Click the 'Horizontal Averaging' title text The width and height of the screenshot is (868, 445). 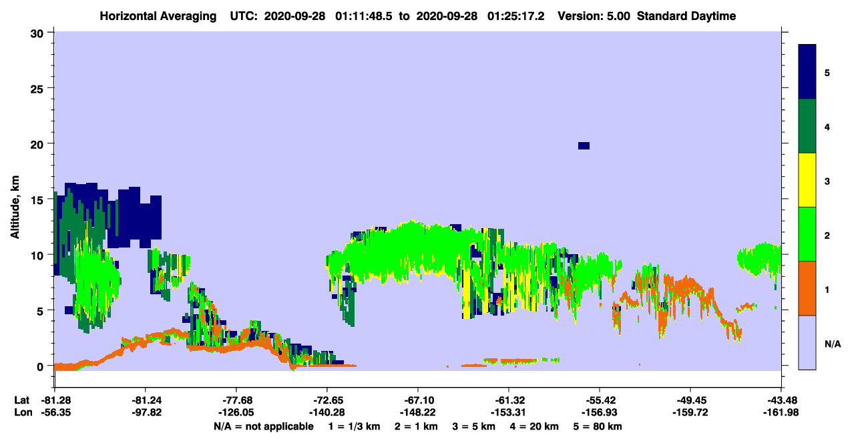click(x=158, y=16)
